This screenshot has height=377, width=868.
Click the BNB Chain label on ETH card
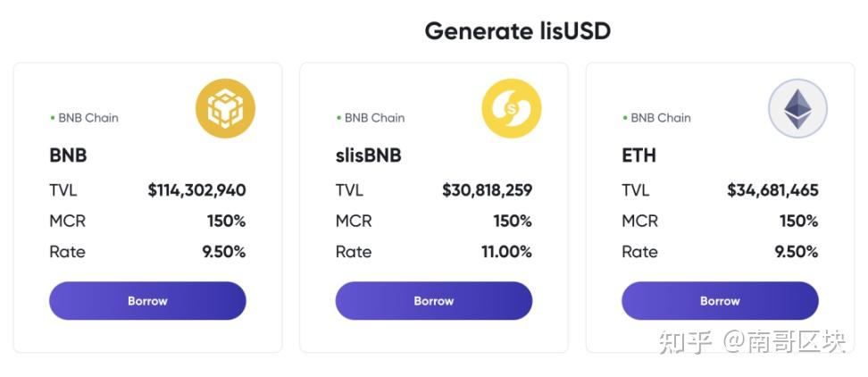click(x=661, y=118)
